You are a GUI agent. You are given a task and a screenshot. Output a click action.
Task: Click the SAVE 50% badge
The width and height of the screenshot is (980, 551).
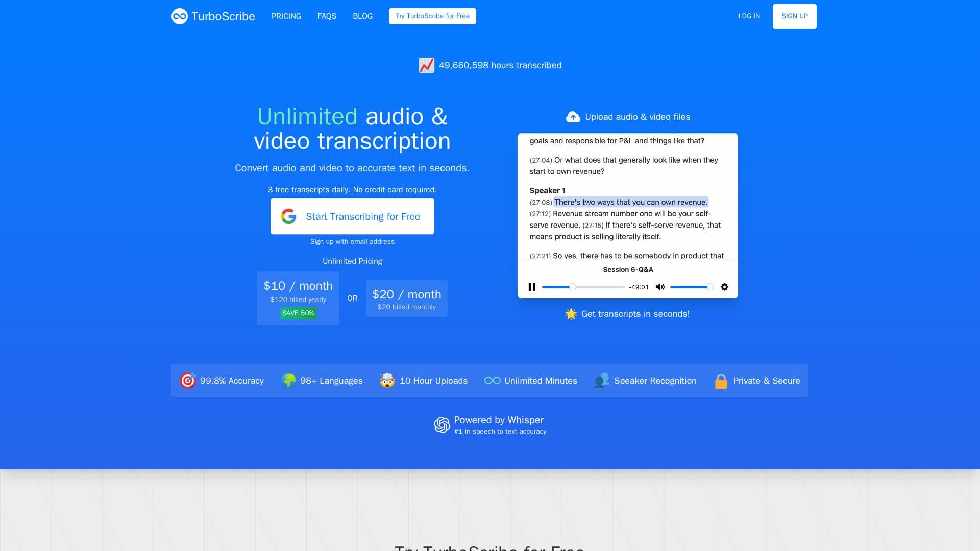coord(298,313)
